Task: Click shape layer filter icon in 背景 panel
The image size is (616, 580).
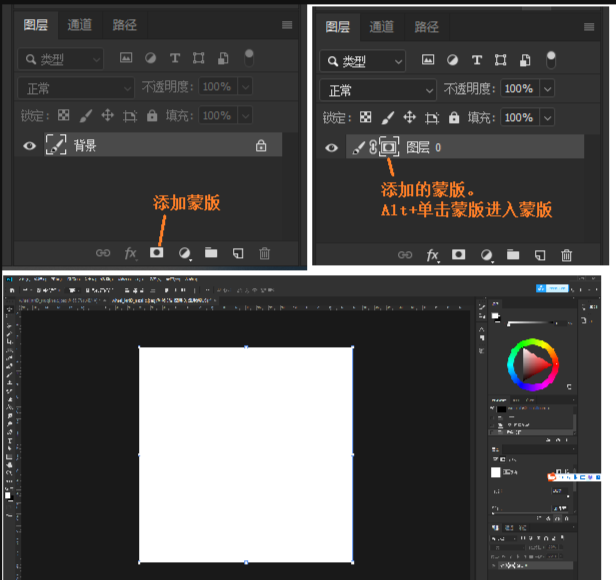Action: click(198, 58)
